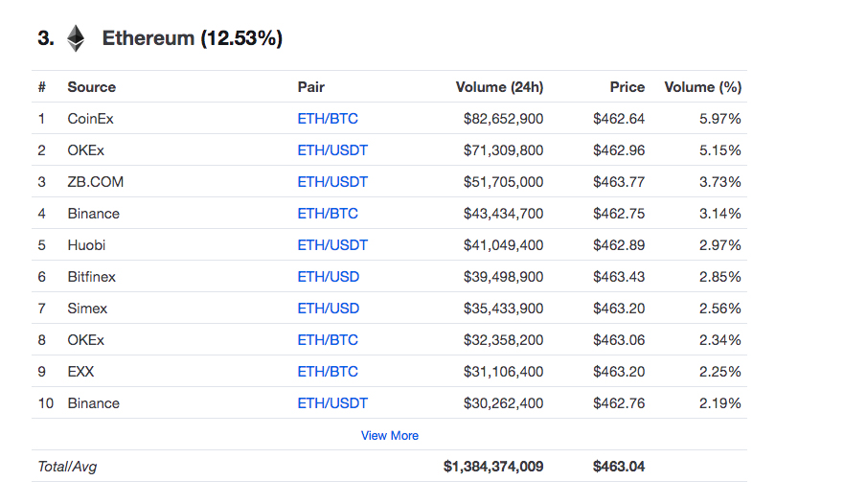844x504 pixels.
Task: Select the 5.97% volume share
Action: coord(720,119)
